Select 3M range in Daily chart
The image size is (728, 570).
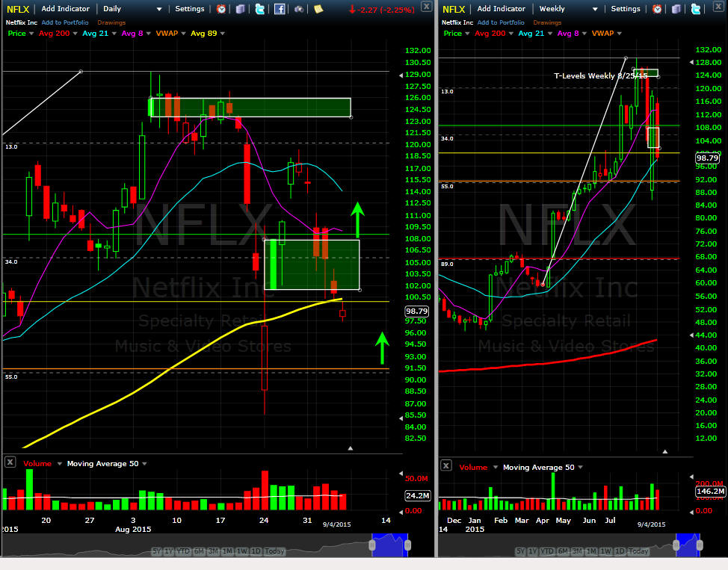[x=213, y=551]
